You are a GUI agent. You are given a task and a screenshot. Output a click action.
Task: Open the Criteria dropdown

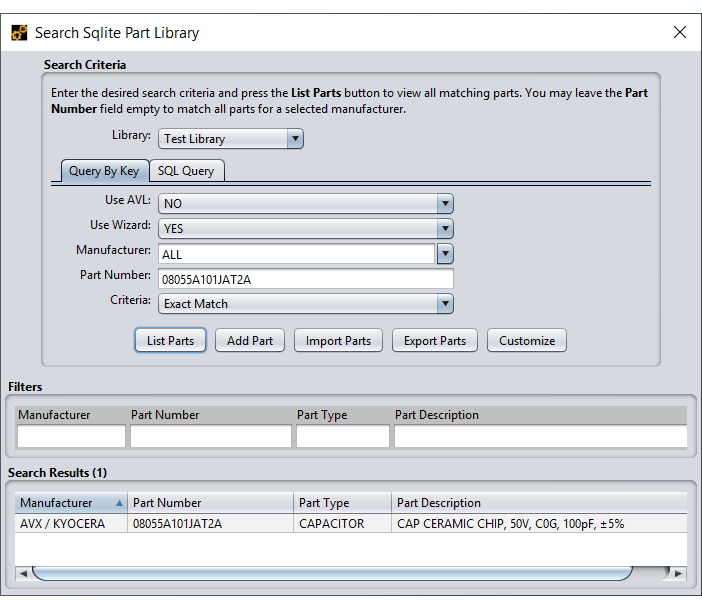tap(306, 304)
